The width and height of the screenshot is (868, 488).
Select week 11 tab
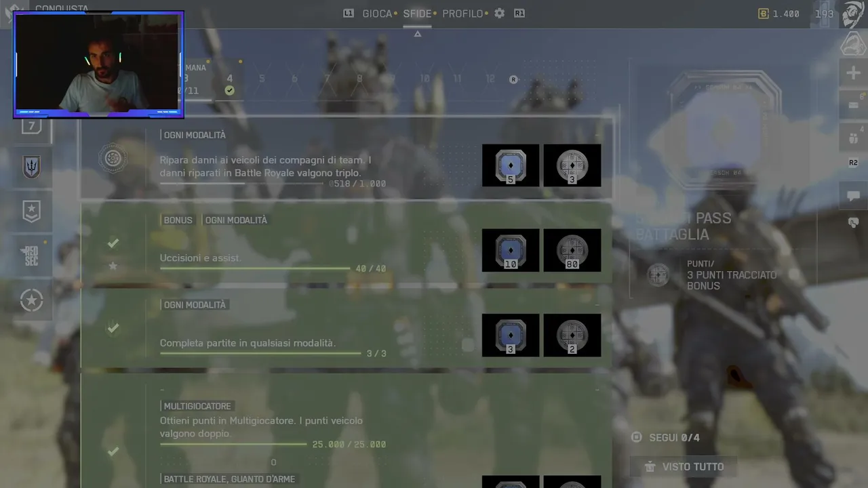(457, 79)
